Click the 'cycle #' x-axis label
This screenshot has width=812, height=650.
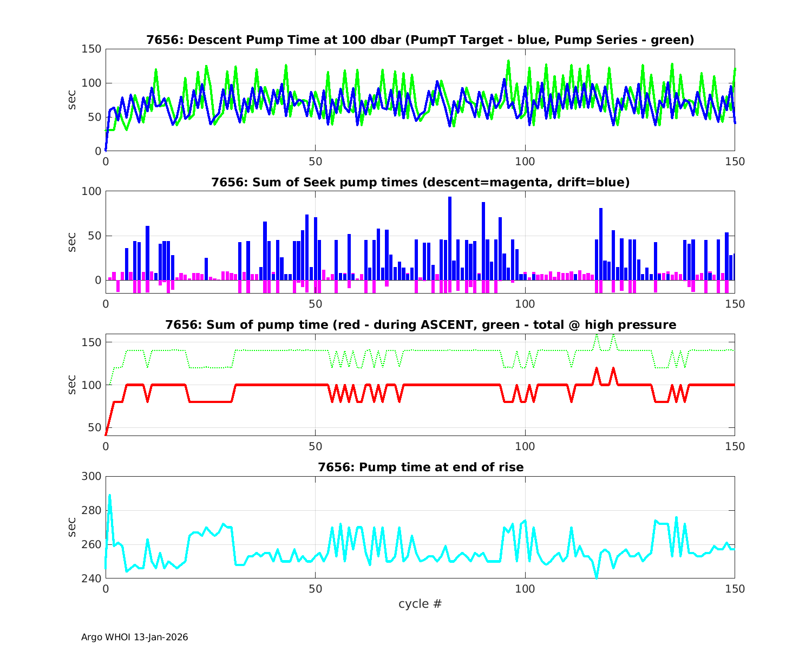tap(420, 603)
